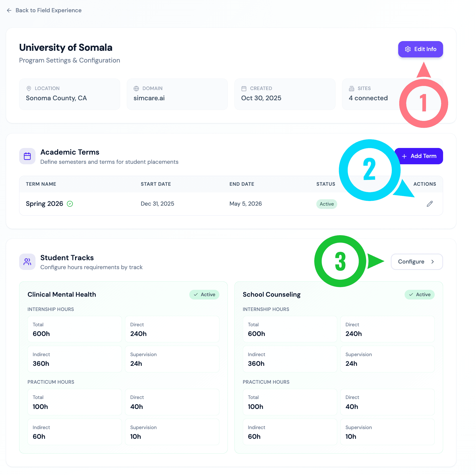
Task: Click the gear icon inside Edit Info button
Action: pos(408,49)
